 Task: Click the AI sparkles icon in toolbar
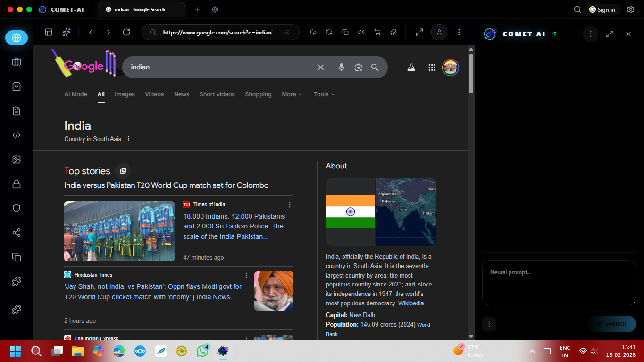67,32
